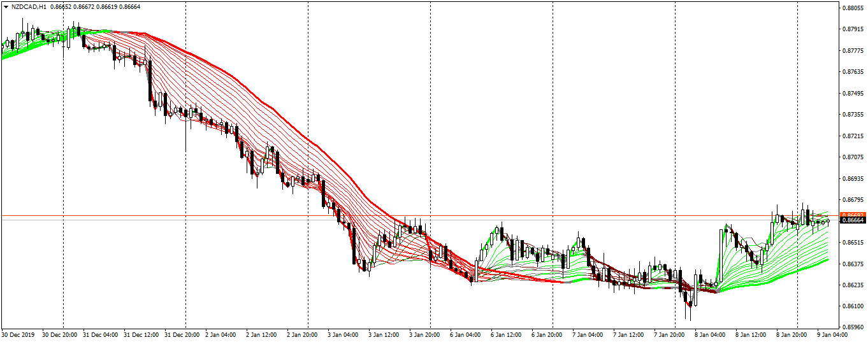The height and width of the screenshot is (342, 868).
Task: Click the 3 Jan 12:00 time label
Action: 384,334
